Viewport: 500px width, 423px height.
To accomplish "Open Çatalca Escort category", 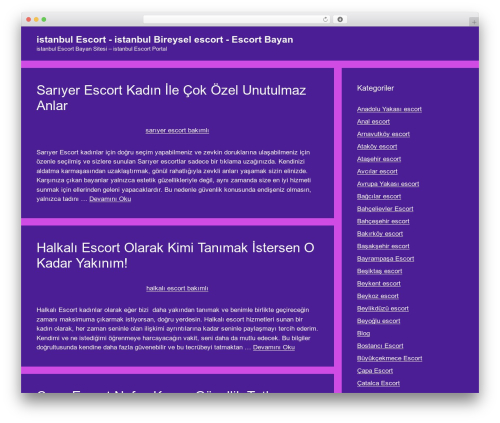I will click(378, 383).
